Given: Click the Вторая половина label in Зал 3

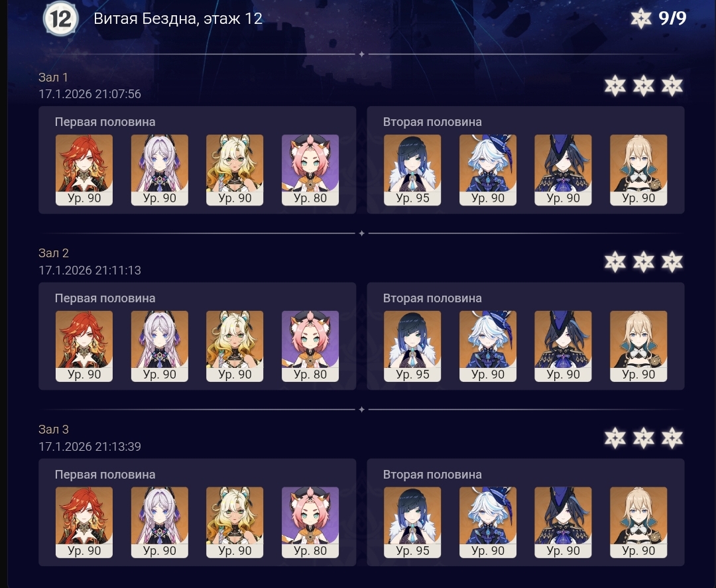Looking at the screenshot, I should pyautogui.click(x=432, y=475).
